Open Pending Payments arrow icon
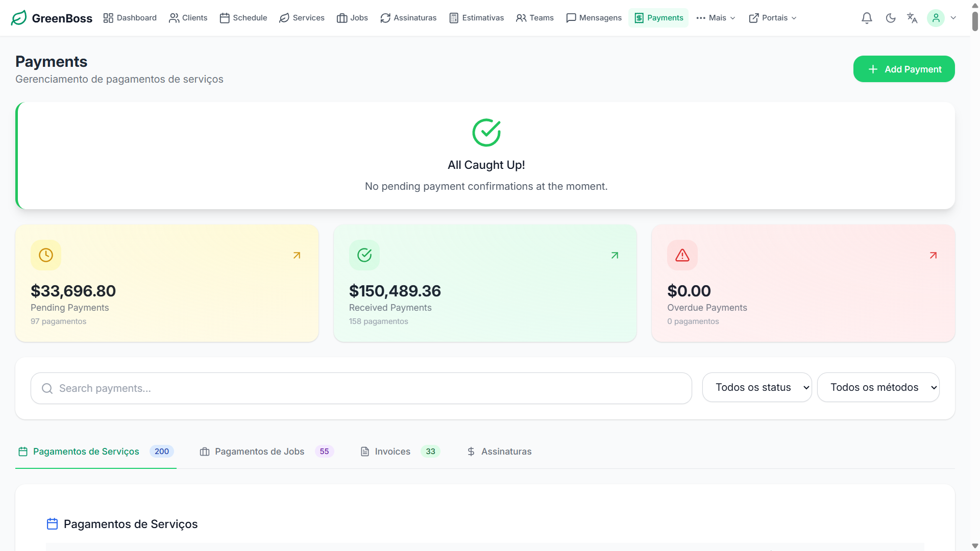 [297, 255]
